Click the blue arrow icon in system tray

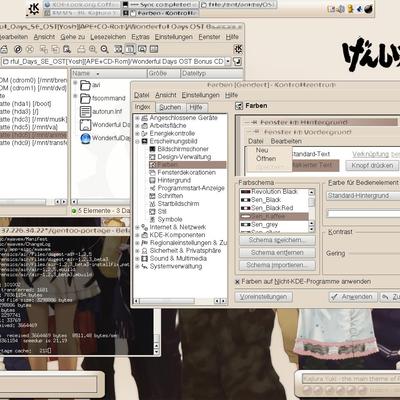359,9
